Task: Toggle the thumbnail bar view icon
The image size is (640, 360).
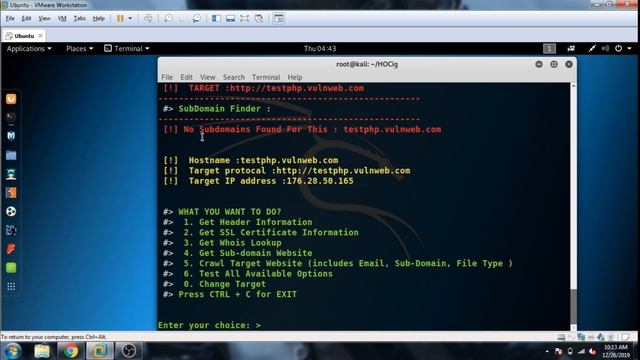Action: [x=231, y=18]
